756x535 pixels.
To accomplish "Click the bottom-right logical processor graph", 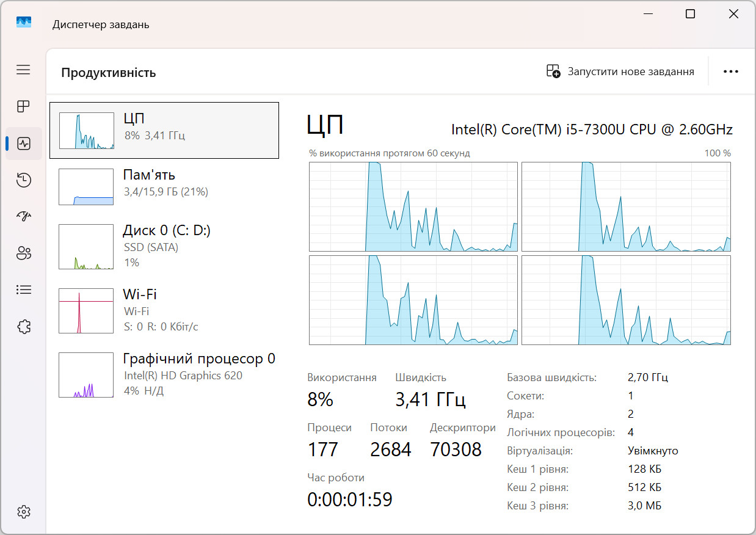I will click(626, 300).
